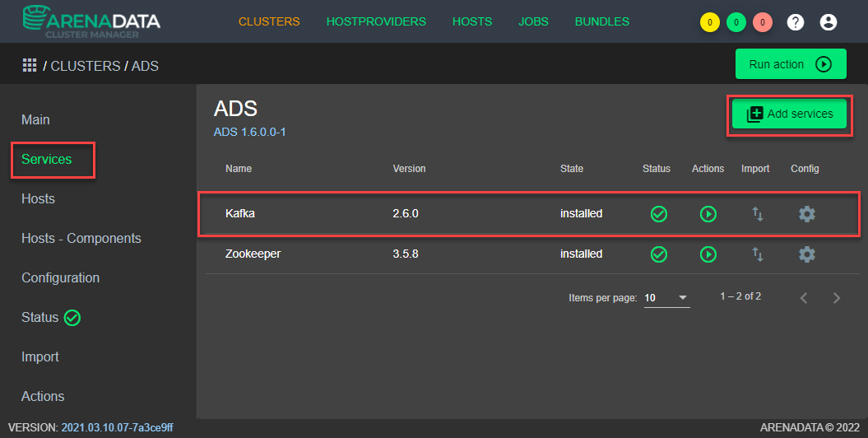The height and width of the screenshot is (438, 868).
Task: Check the Zookeeper status checkmark icon
Action: 658,254
